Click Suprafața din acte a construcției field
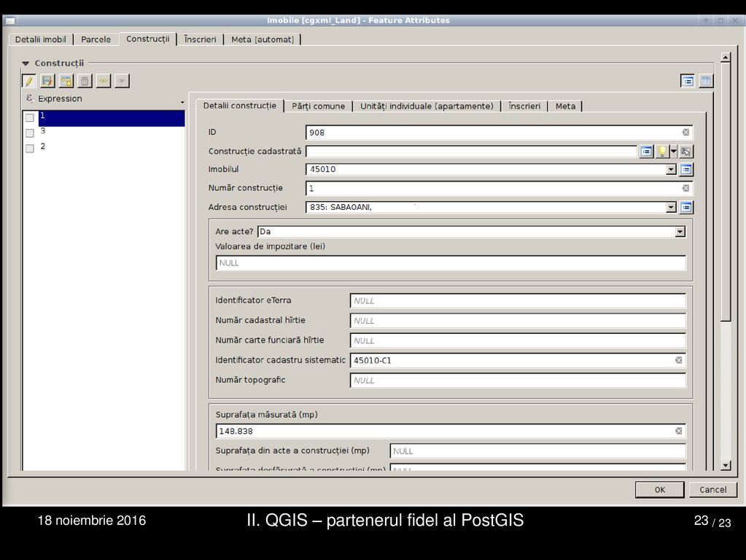The height and width of the screenshot is (560, 746). click(x=537, y=451)
